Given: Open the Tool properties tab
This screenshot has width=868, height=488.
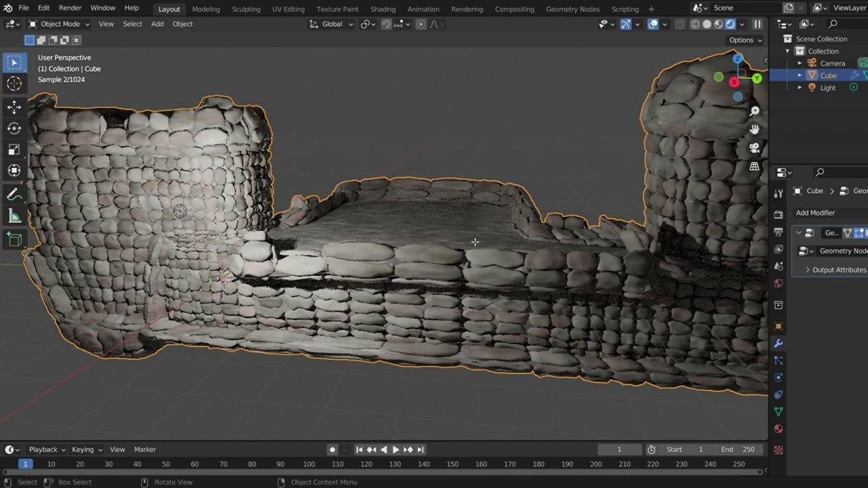Looking at the screenshot, I should [x=778, y=194].
